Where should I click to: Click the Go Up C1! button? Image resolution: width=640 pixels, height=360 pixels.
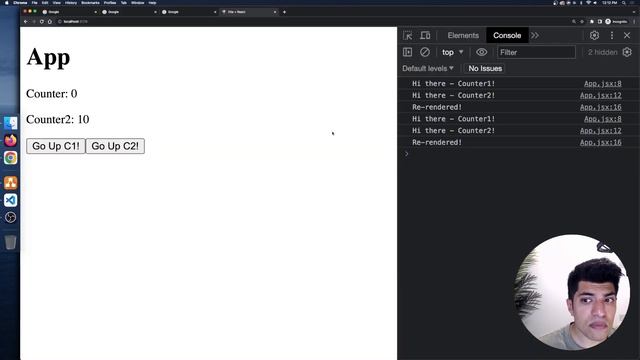point(56,146)
